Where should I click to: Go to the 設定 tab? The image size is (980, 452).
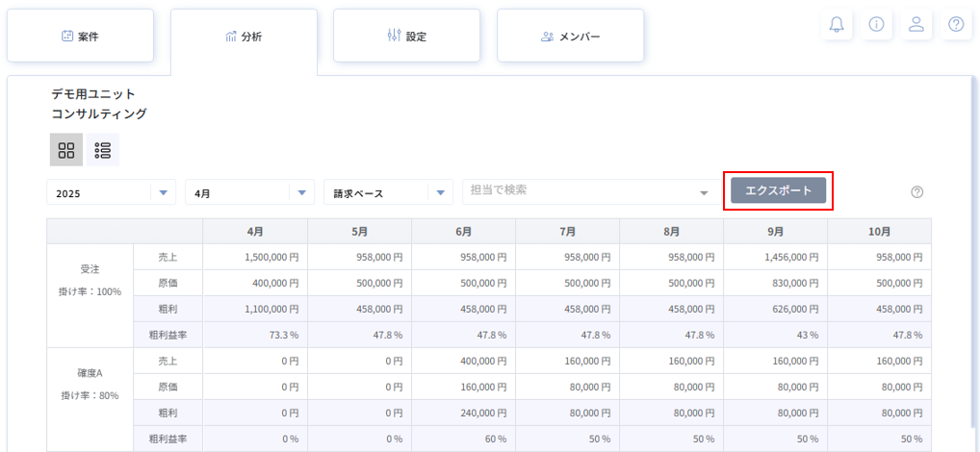click(x=406, y=37)
